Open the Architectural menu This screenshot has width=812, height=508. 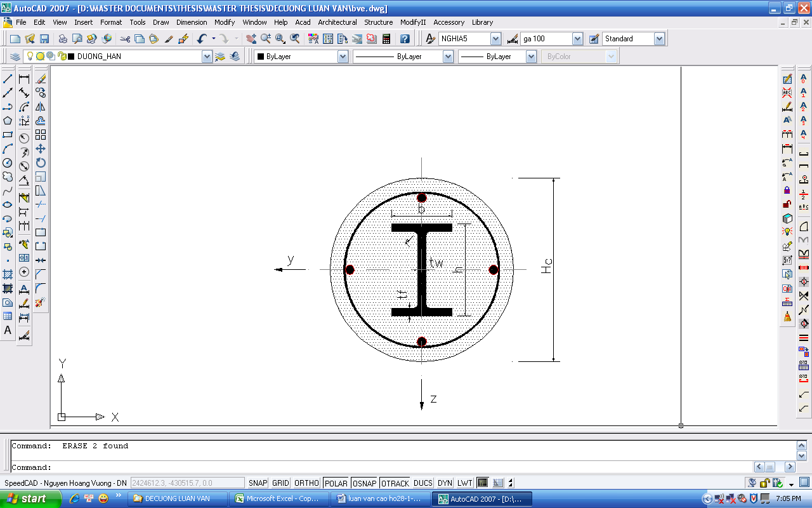[337, 22]
